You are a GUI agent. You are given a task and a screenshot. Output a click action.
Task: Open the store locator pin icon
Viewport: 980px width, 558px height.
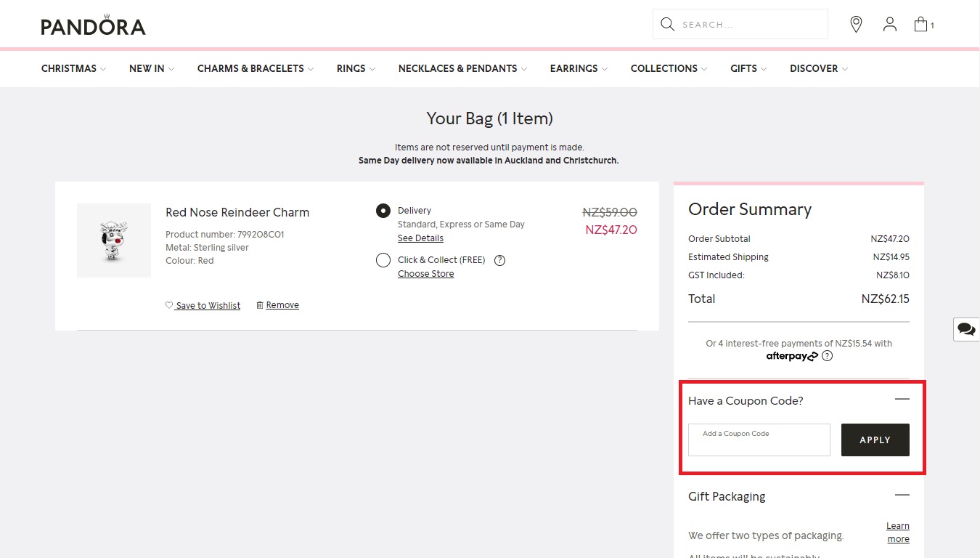pyautogui.click(x=857, y=25)
